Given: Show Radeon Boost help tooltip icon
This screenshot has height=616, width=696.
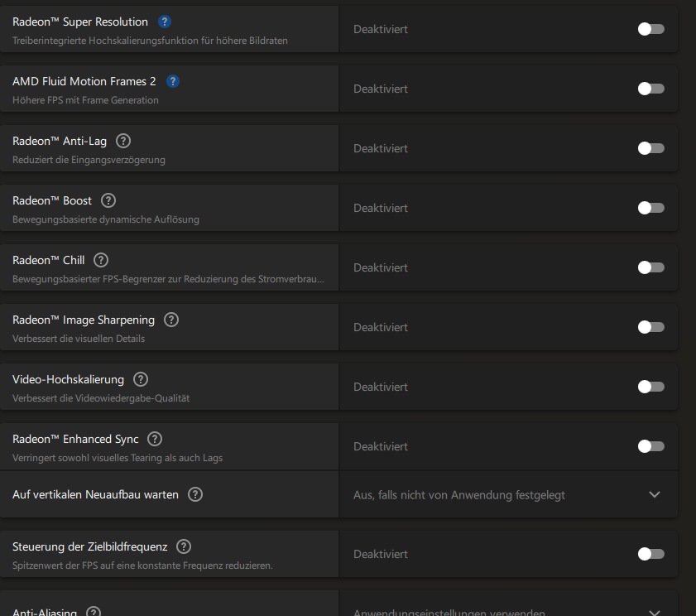Looking at the screenshot, I should point(108,200).
